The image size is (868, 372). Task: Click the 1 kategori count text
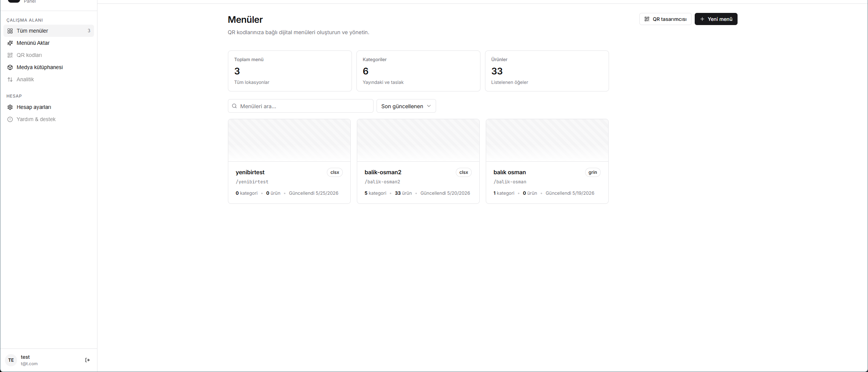504,193
